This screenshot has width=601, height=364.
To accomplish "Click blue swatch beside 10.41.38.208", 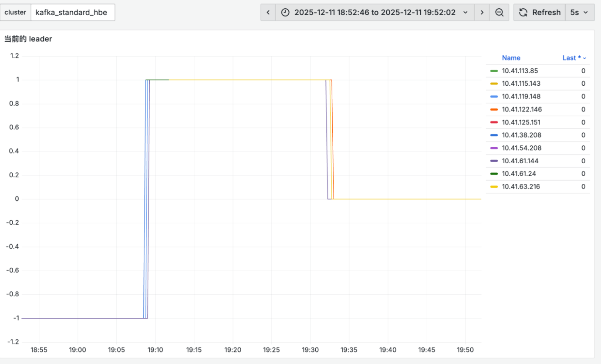I will pos(494,135).
